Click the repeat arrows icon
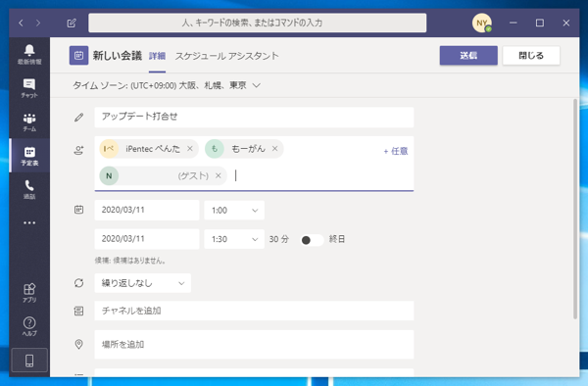 (x=78, y=283)
